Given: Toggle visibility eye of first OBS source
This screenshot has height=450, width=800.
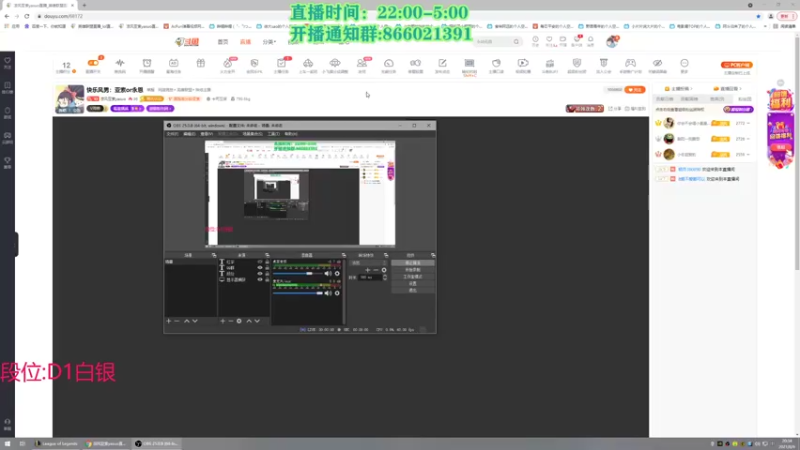Looking at the screenshot, I should [x=260, y=262].
